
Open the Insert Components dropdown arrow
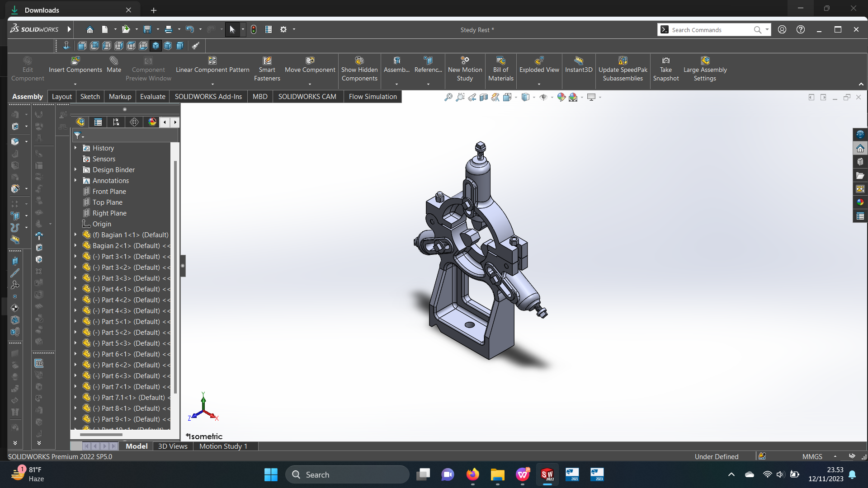click(x=75, y=84)
